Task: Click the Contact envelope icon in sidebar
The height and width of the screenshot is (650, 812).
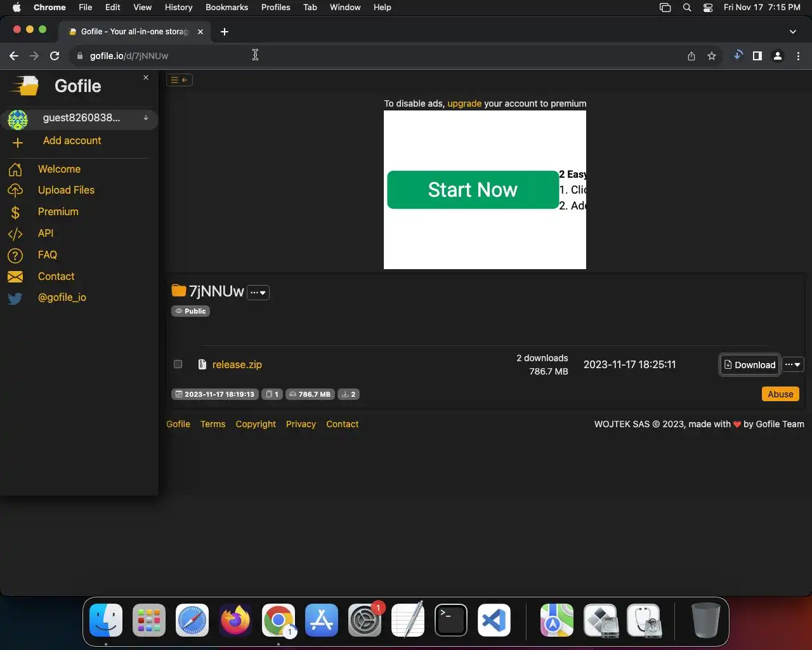Action: 15,277
